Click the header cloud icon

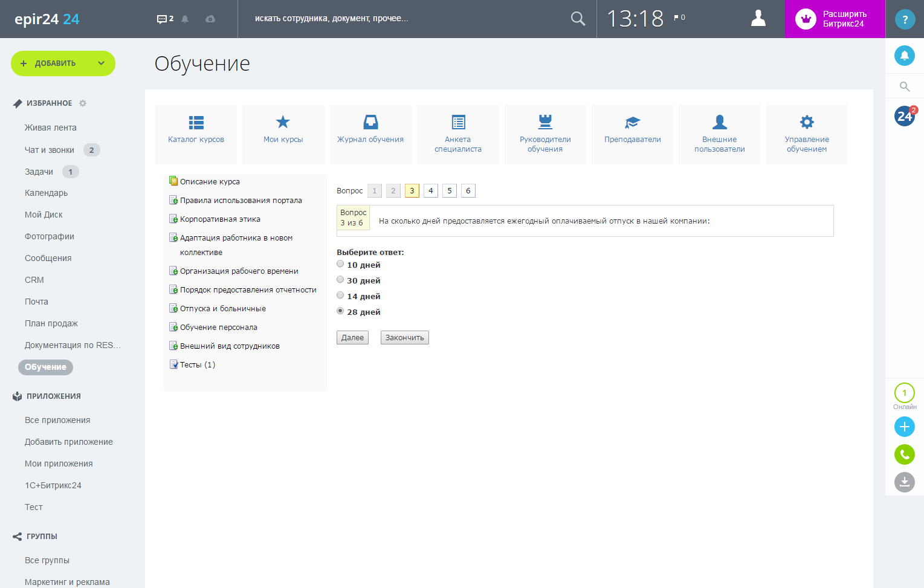coord(210,19)
